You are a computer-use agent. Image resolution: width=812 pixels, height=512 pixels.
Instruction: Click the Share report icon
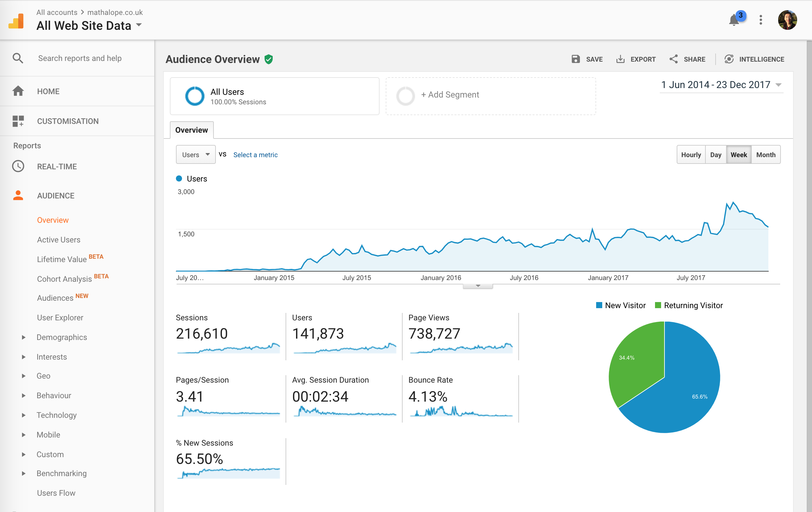(673, 59)
